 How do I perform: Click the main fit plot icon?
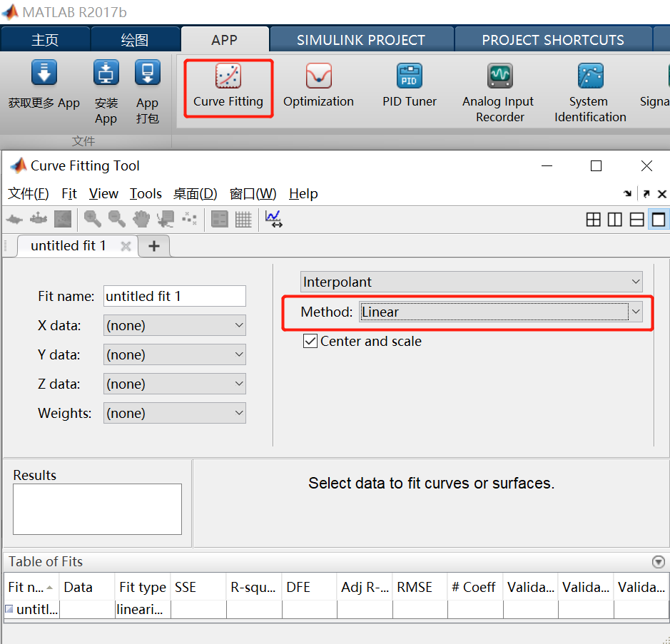click(14, 219)
